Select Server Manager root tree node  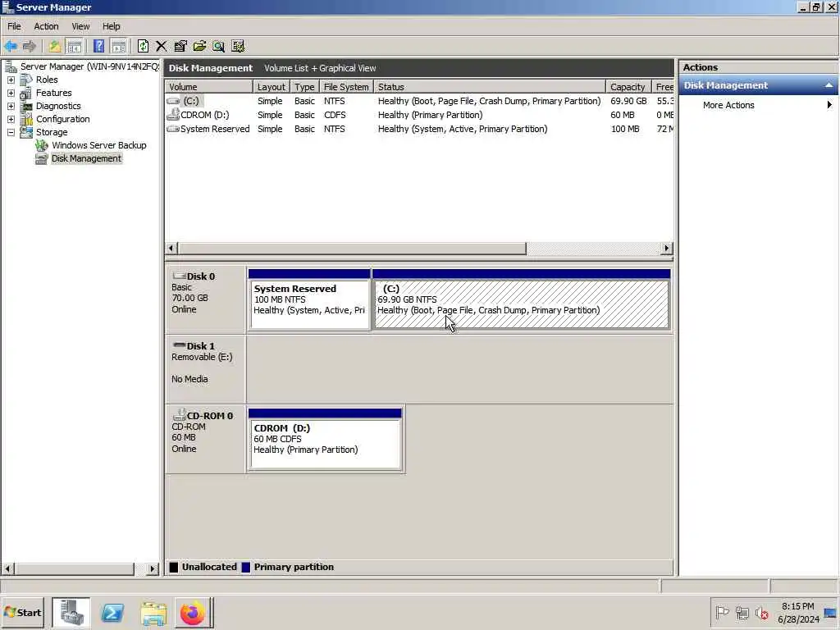pyautogui.click(x=89, y=66)
